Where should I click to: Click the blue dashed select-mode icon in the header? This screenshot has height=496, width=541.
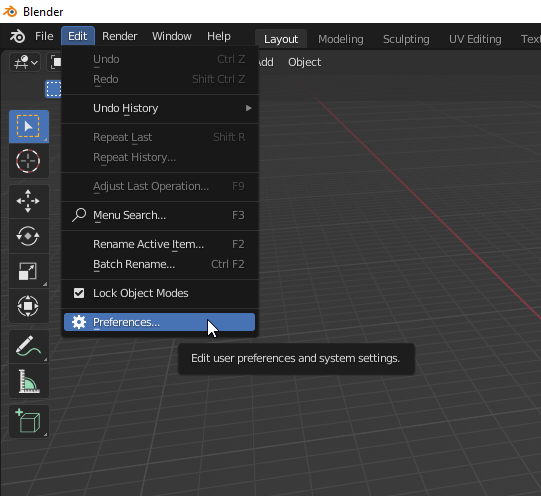[53, 89]
